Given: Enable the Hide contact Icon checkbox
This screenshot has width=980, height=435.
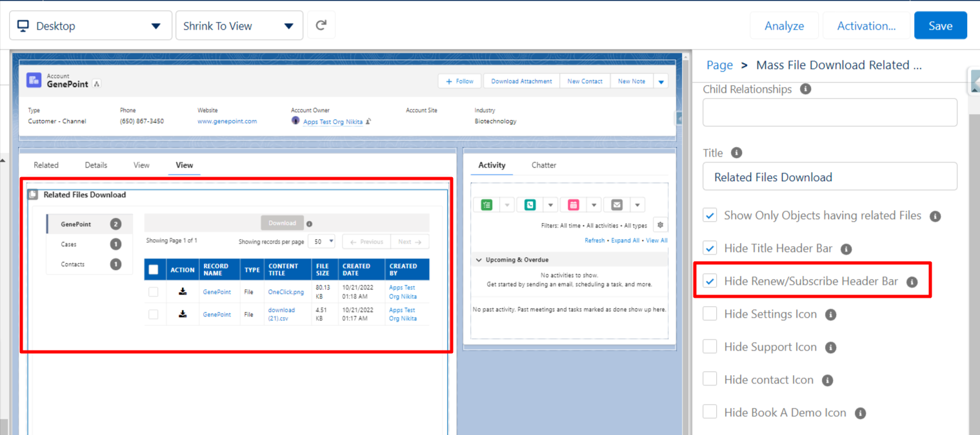Looking at the screenshot, I should tap(710, 380).
